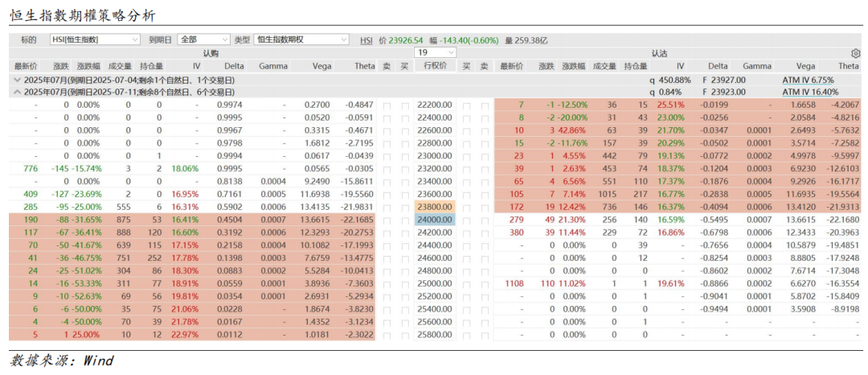The width and height of the screenshot is (868, 375).
Task: Click the Gamma header on put side
Action: [x=757, y=66]
